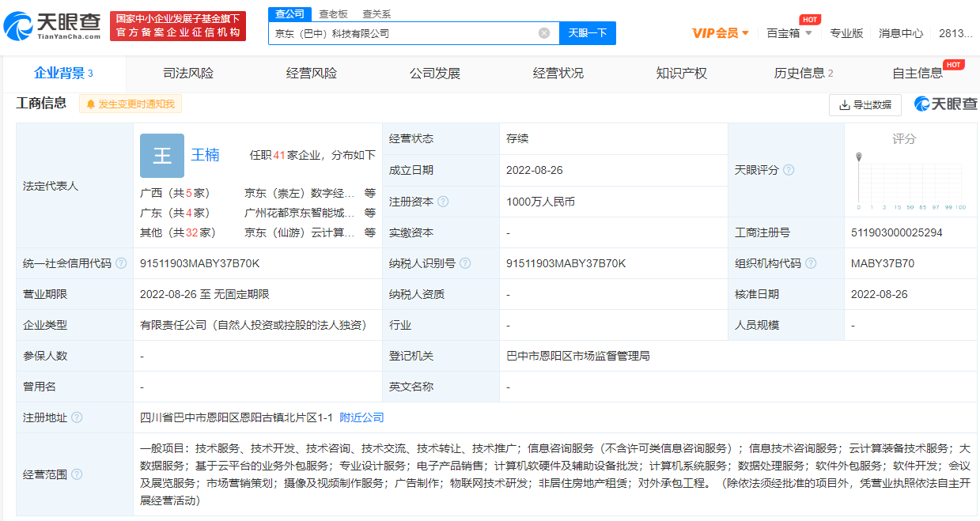Click the 工商信息 section heading
This screenshot has height=521, width=980.
pos(41,104)
